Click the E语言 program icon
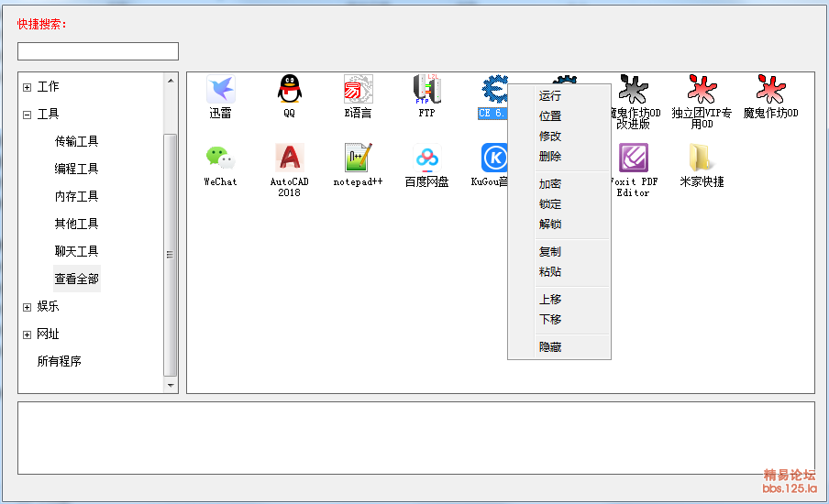This screenshot has width=829, height=504. click(x=358, y=89)
